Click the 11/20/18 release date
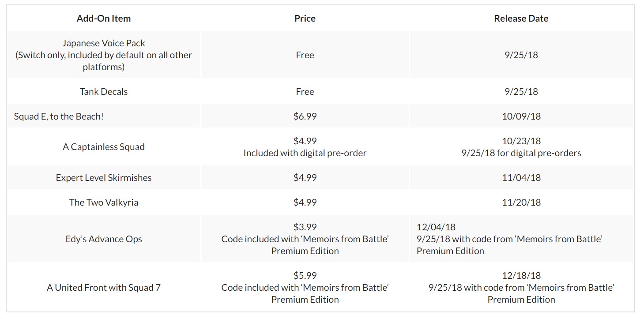The image size is (644, 319). point(521,203)
